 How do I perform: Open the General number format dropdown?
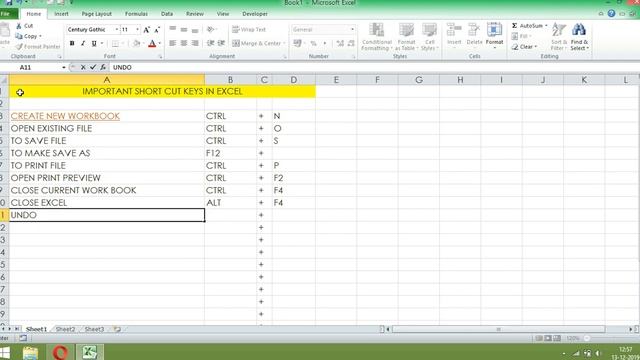(352, 29)
